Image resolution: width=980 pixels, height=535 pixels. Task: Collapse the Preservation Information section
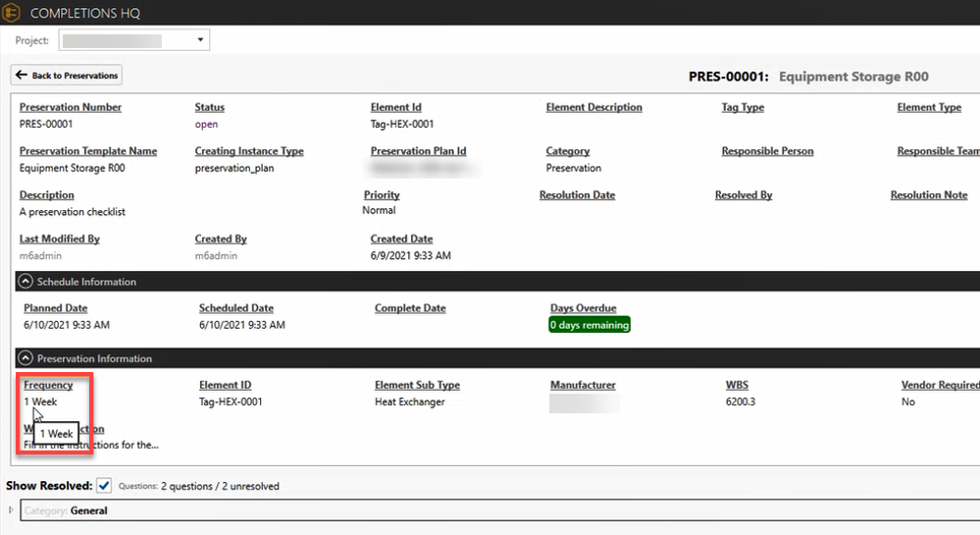point(25,359)
